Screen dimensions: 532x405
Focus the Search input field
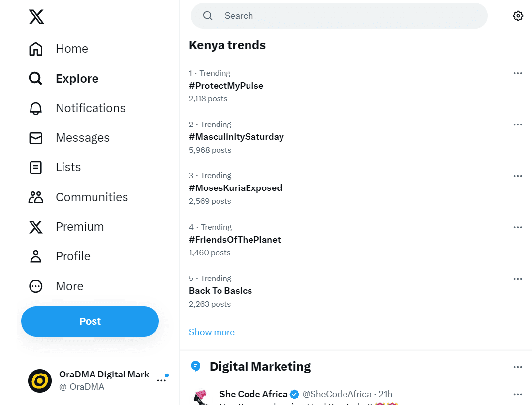339,16
